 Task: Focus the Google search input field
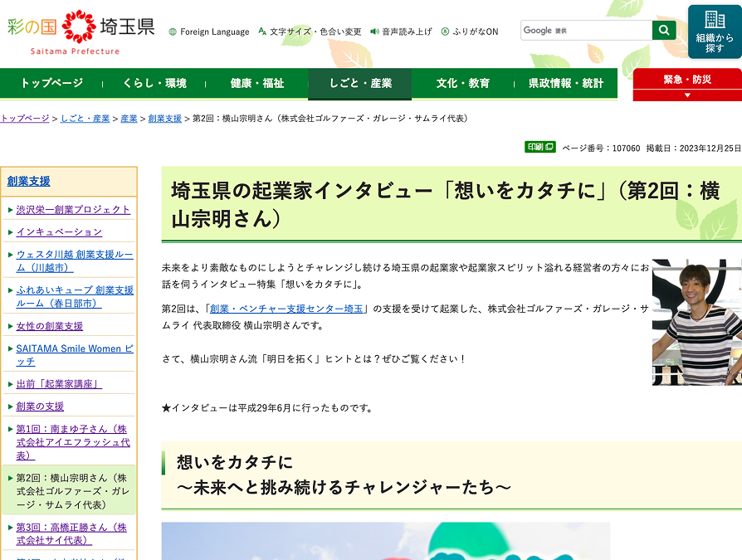(586, 30)
